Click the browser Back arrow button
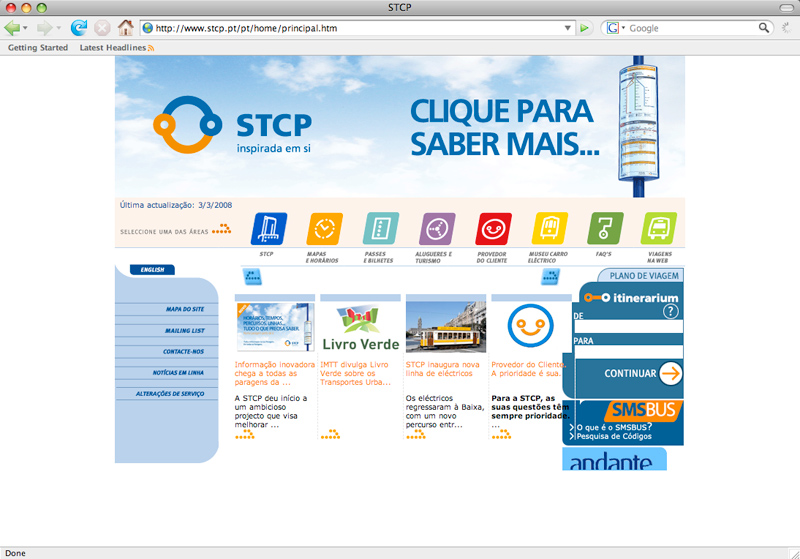The image size is (800, 559). pos(12,28)
